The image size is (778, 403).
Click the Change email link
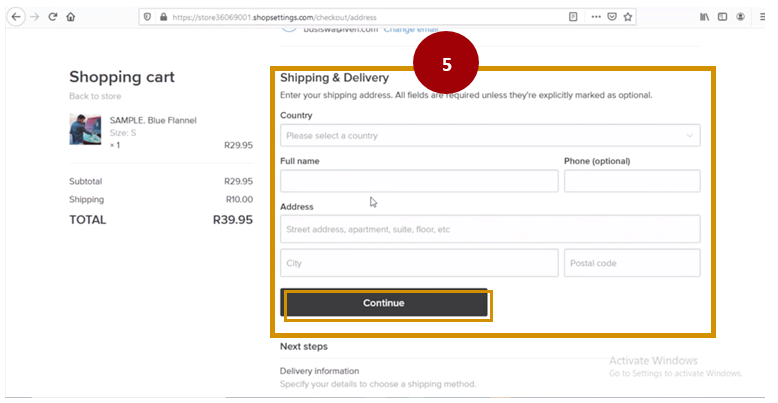coord(411,30)
